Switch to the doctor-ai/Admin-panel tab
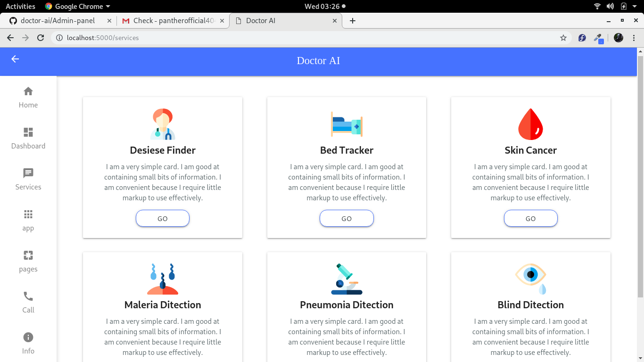Screen dimensions: 644x362 (59, 21)
